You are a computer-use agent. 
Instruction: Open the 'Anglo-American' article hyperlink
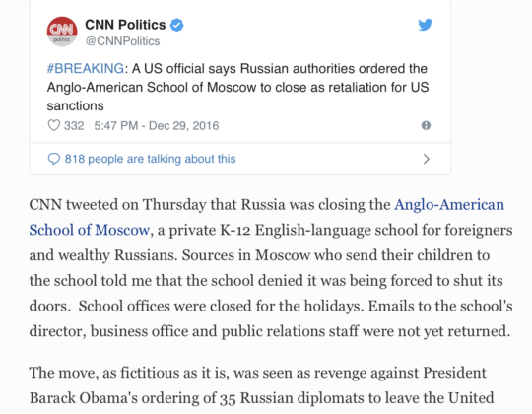[x=449, y=205]
